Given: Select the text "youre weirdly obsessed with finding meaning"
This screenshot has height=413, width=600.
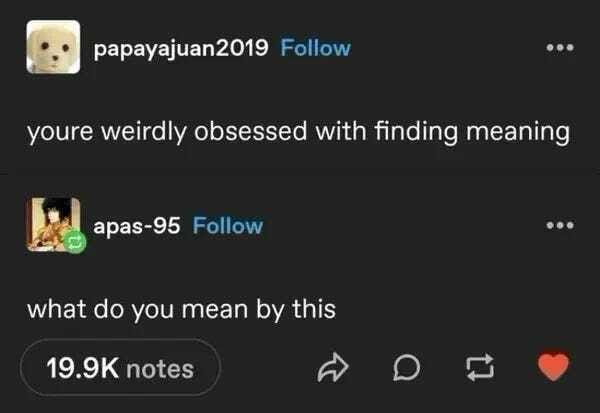Looking at the screenshot, I should tap(298, 132).
